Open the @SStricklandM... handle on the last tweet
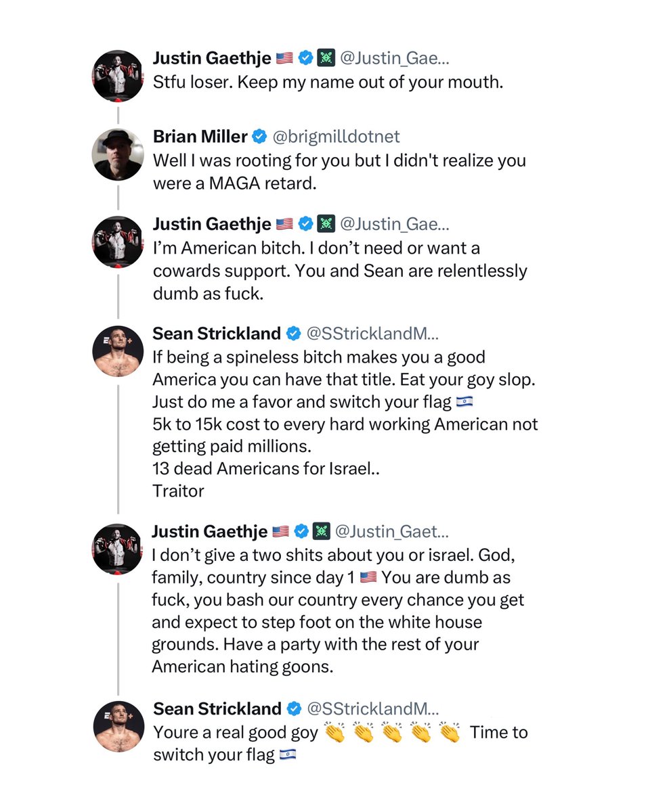This screenshot has width=650, height=812. pos(373,708)
